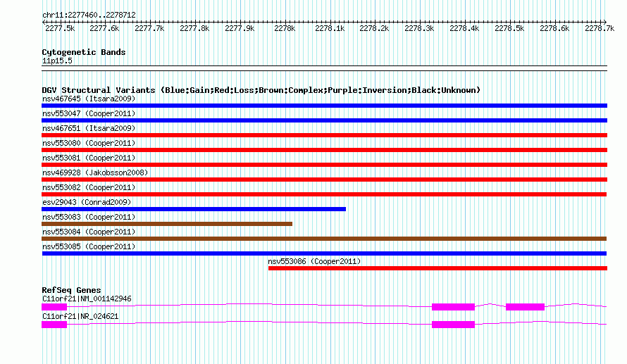Click the 2277.6k ruler tick label

click(104, 28)
